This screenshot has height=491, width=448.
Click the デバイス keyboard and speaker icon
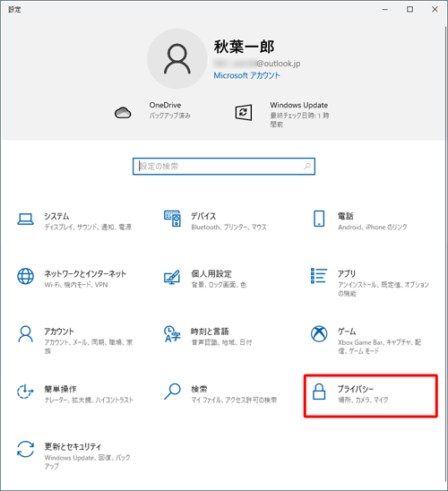pos(172,219)
